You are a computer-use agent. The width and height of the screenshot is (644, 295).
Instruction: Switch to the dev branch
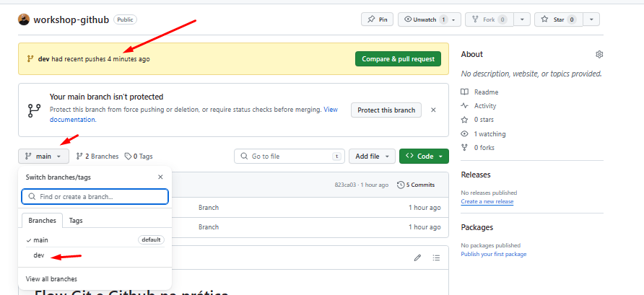(95, 255)
